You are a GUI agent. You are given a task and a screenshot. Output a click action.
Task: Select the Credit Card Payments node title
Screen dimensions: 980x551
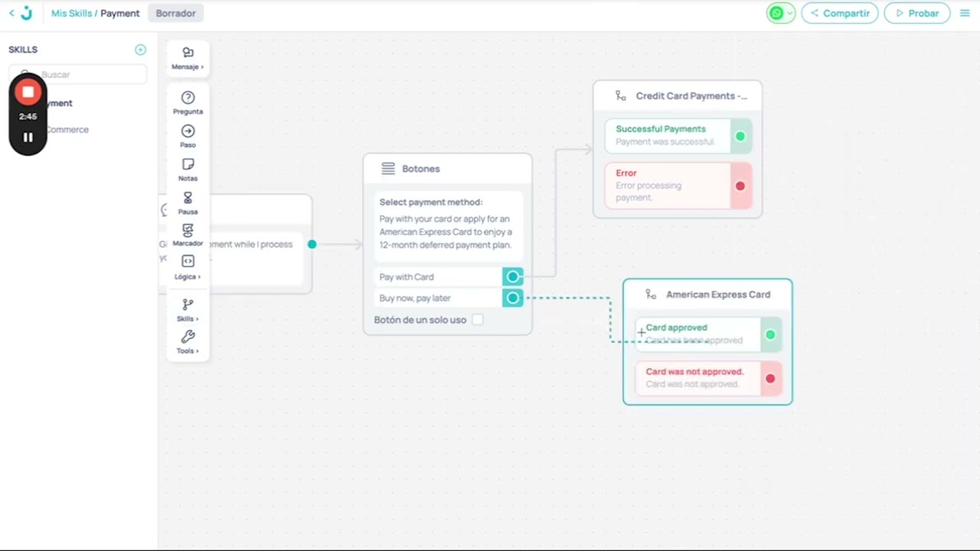point(691,96)
